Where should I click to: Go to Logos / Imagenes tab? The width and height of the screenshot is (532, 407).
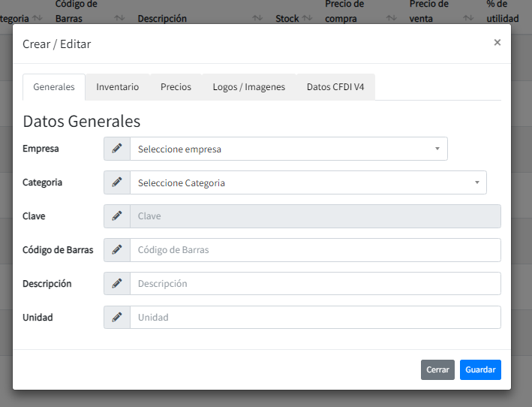tap(249, 87)
